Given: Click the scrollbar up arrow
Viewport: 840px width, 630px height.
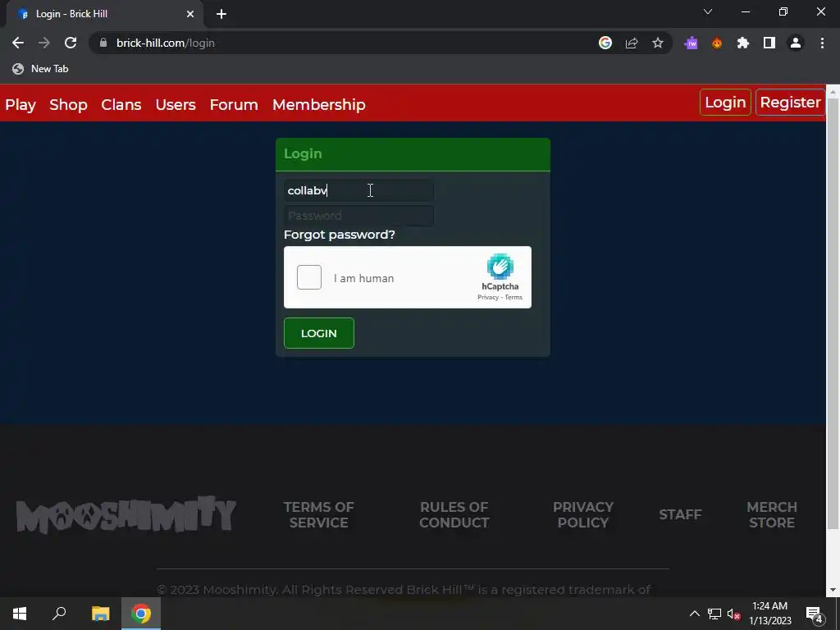Looking at the screenshot, I should pyautogui.click(x=833, y=92).
